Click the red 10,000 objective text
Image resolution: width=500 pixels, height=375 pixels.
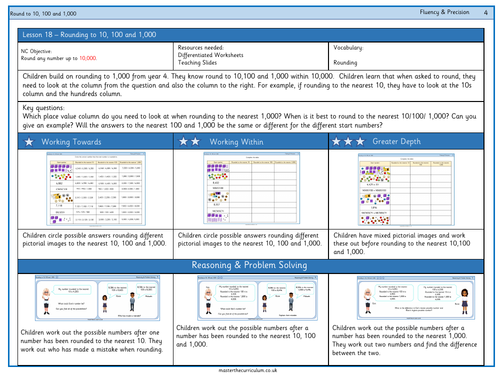88,58
